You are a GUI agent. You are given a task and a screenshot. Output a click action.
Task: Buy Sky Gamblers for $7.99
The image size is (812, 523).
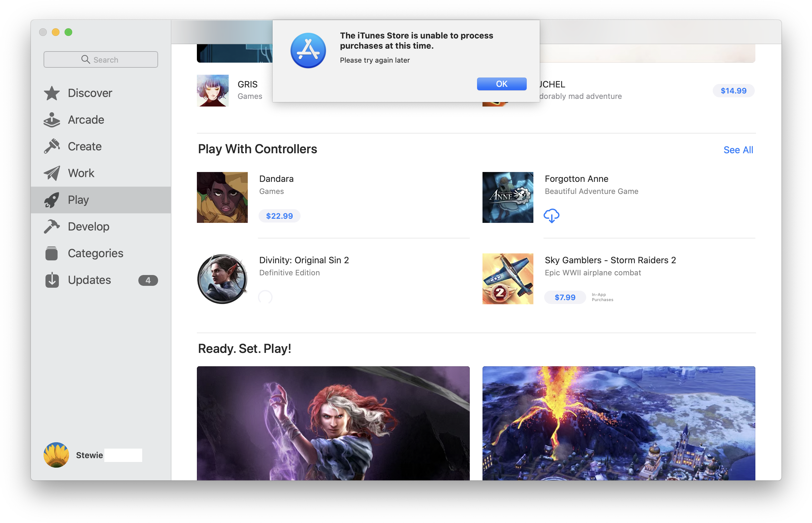(x=565, y=297)
